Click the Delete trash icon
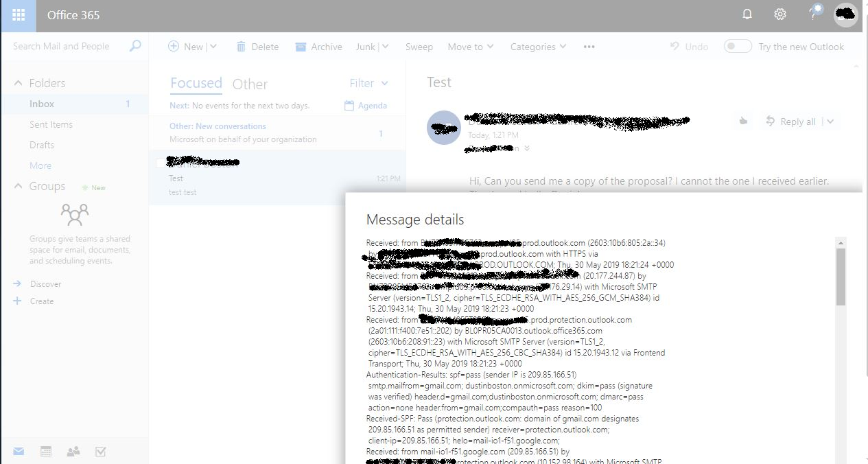 point(241,47)
